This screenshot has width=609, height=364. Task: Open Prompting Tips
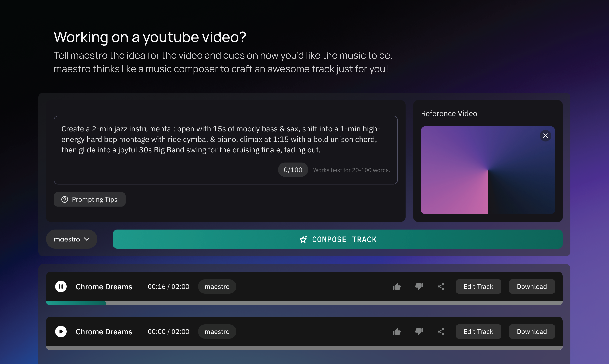[x=89, y=199]
